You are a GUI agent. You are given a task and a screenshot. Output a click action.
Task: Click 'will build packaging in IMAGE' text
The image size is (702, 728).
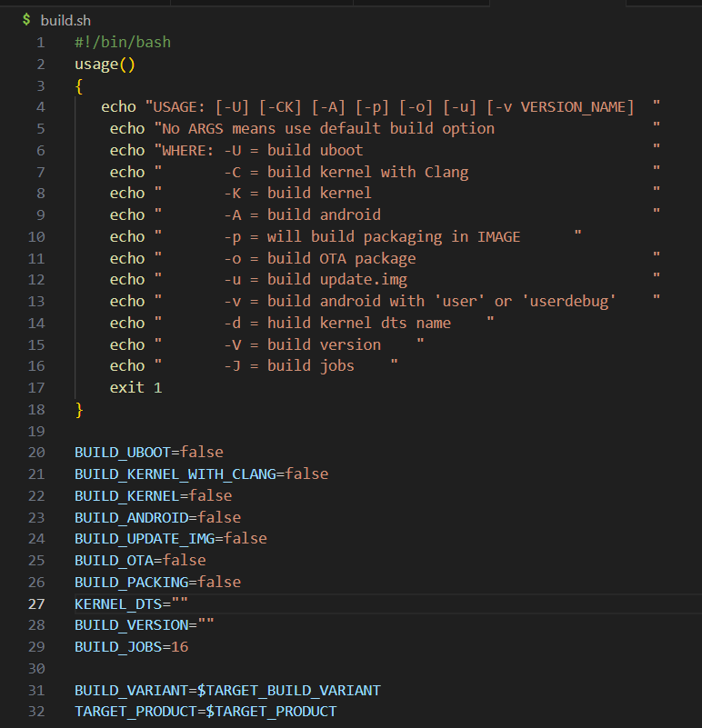[394, 237]
